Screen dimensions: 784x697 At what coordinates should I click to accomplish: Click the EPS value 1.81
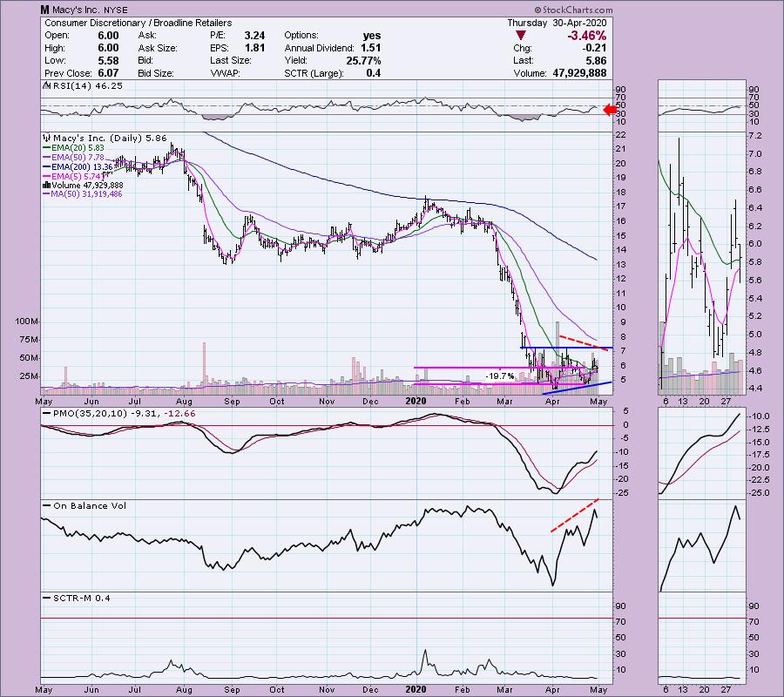pos(254,48)
